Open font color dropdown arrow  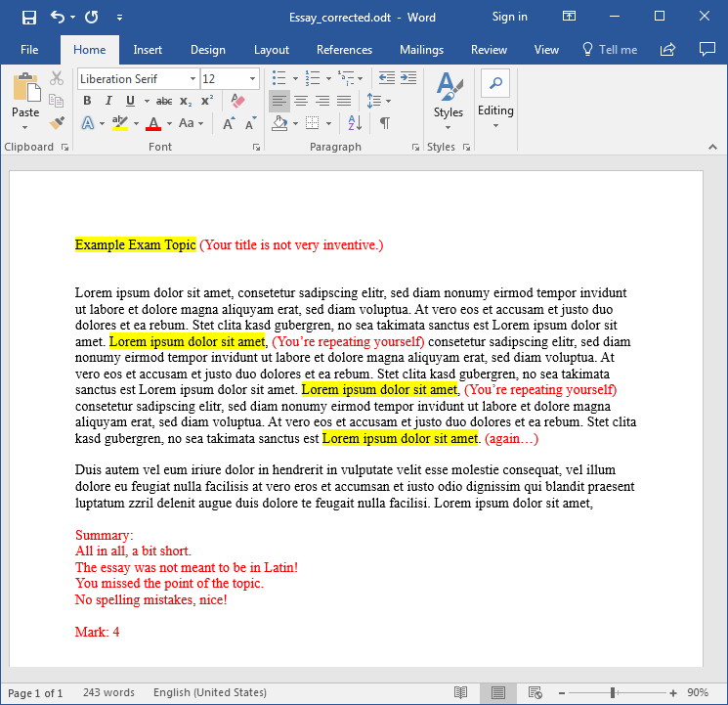click(x=169, y=123)
